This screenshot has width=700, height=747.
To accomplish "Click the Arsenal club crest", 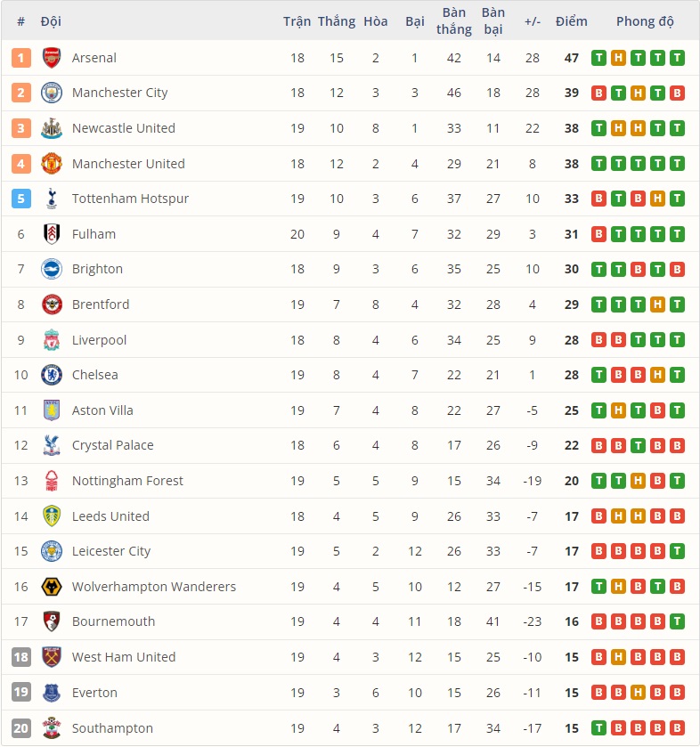I will [51, 57].
